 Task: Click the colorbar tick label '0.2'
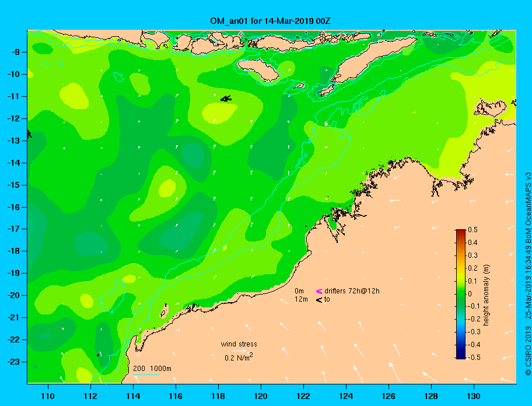[x=473, y=268]
